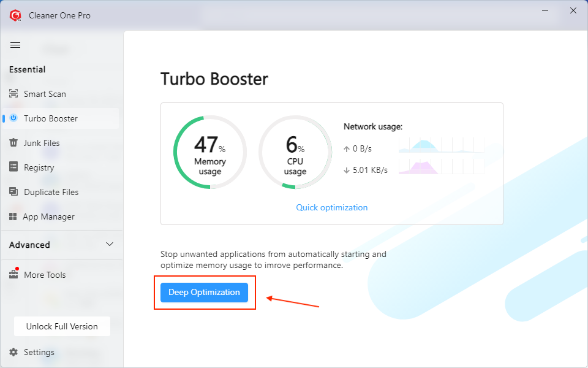This screenshot has width=588, height=368.
Task: Click the More Tools toolbox icon
Action: (13, 275)
